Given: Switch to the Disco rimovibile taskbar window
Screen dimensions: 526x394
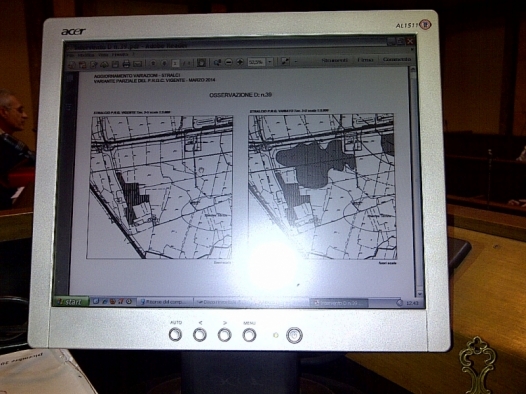Looking at the screenshot, I should (222, 302).
